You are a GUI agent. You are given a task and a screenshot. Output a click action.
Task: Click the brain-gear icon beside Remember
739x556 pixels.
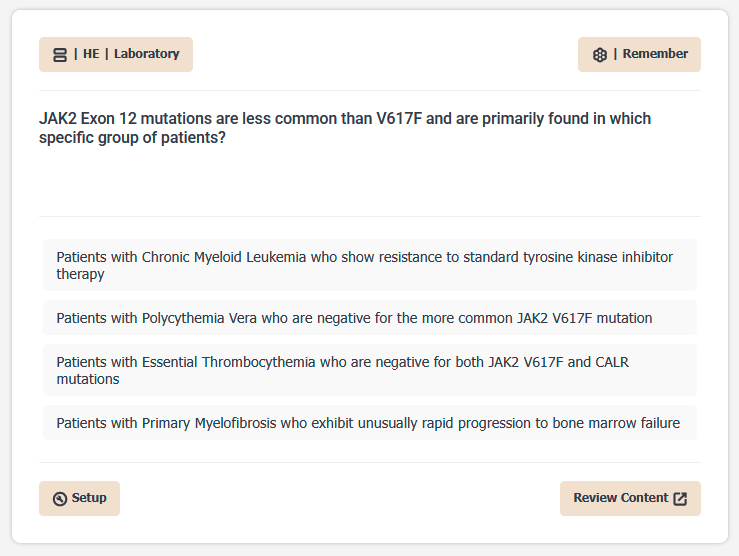tap(600, 54)
